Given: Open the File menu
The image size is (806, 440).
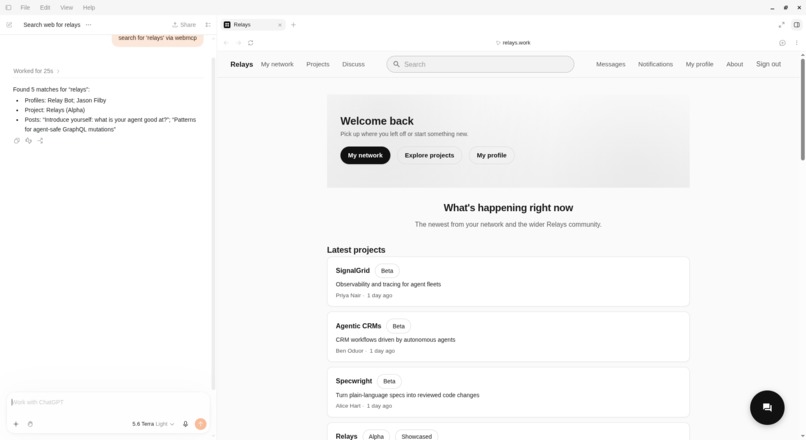Looking at the screenshot, I should [25, 8].
